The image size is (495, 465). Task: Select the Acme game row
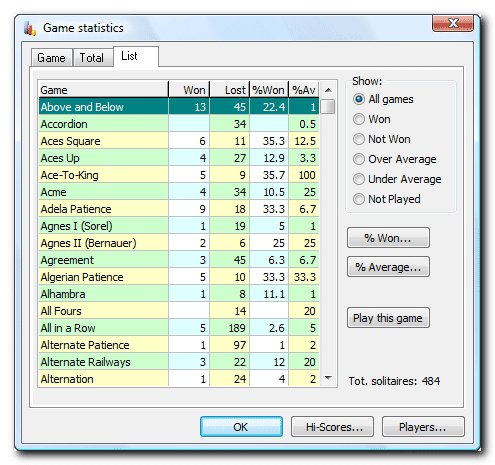179,192
